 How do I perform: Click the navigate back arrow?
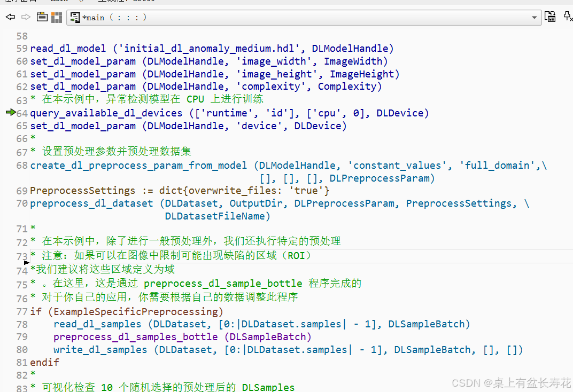pyautogui.click(x=10, y=17)
